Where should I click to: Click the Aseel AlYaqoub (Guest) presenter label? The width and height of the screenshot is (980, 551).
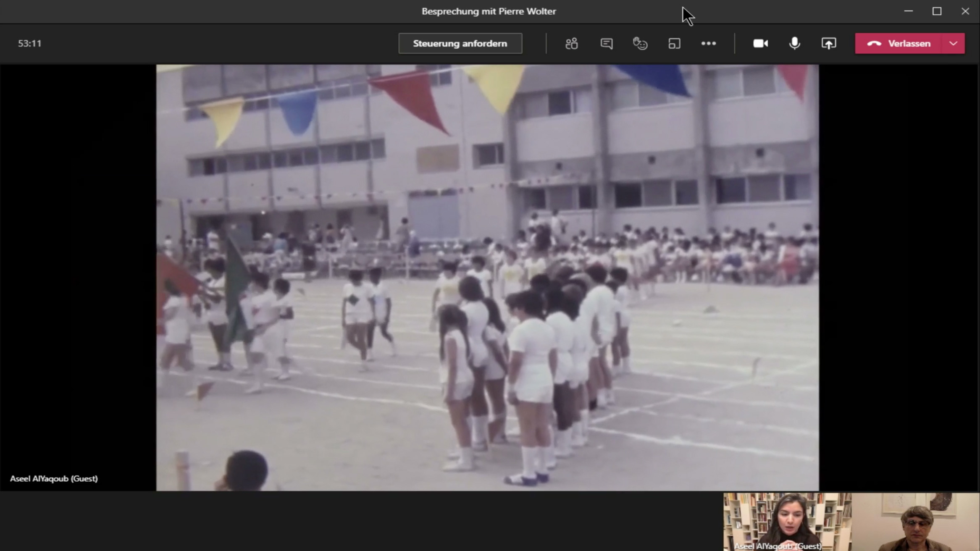54,479
